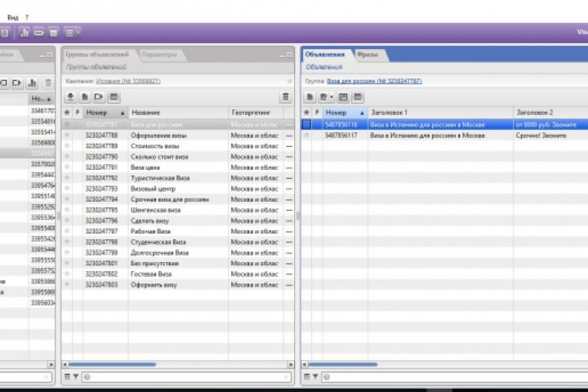Open the campaign link Испания (№ 33569927)

pos(129,82)
